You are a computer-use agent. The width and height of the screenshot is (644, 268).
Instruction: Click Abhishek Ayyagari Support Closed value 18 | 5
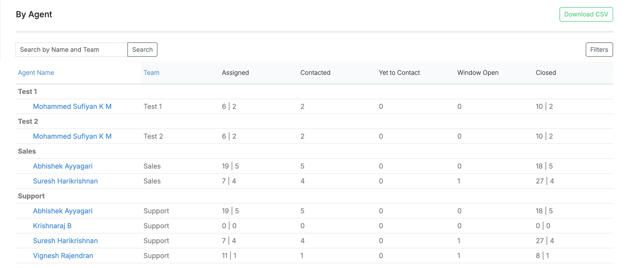point(544,211)
